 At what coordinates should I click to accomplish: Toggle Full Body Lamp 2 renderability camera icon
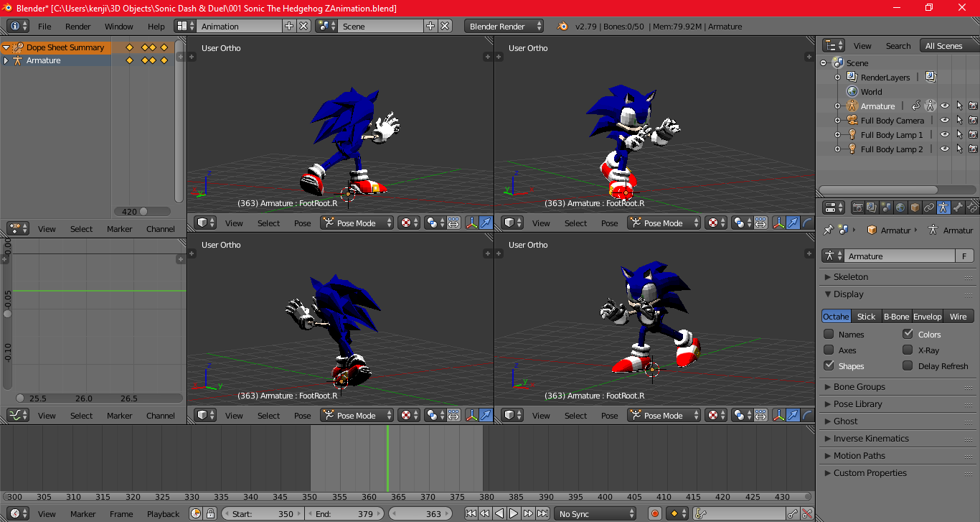(x=973, y=149)
